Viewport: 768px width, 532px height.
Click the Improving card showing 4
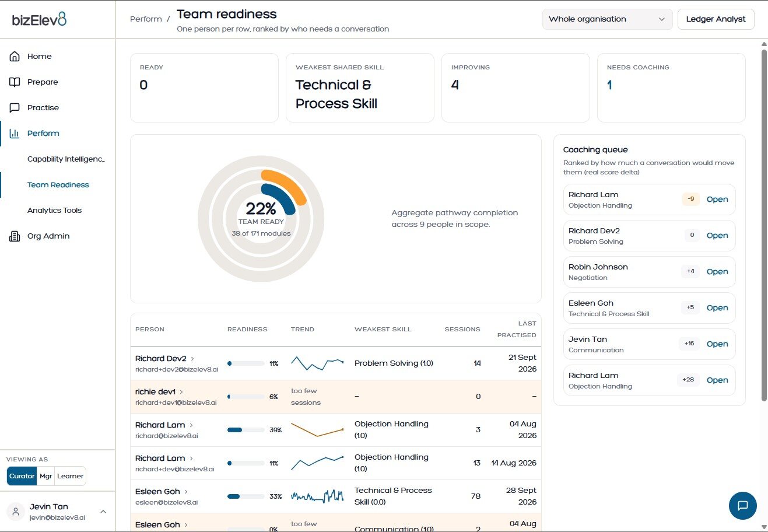[x=515, y=88]
